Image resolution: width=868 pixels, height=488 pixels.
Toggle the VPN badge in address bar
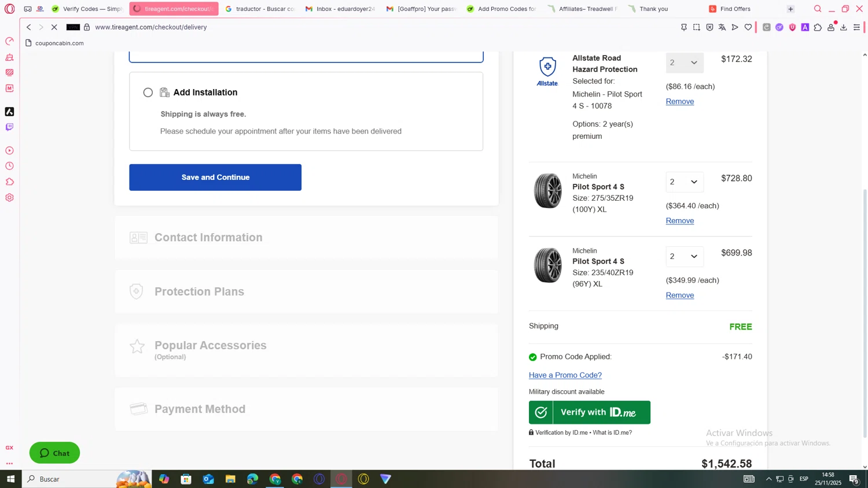click(73, 27)
